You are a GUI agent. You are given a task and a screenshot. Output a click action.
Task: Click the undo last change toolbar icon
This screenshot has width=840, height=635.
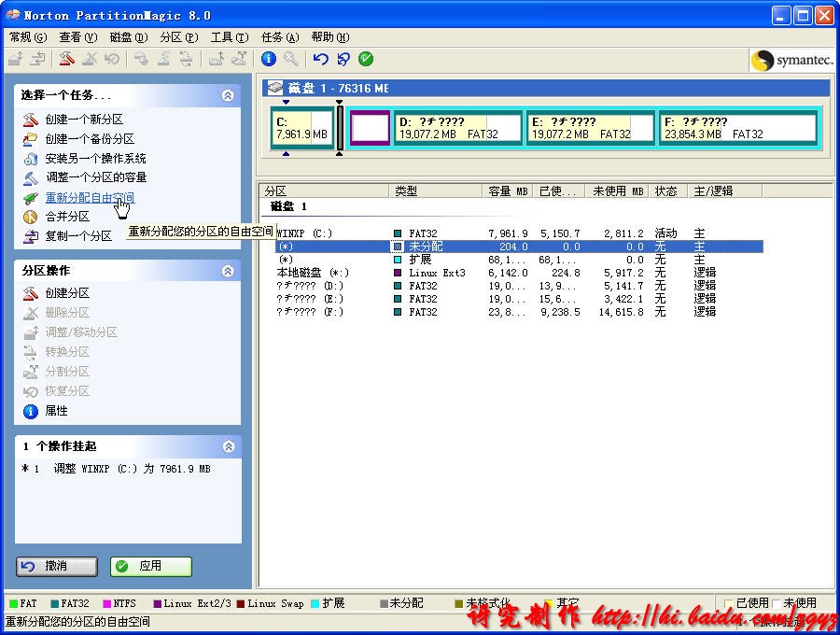[x=320, y=59]
